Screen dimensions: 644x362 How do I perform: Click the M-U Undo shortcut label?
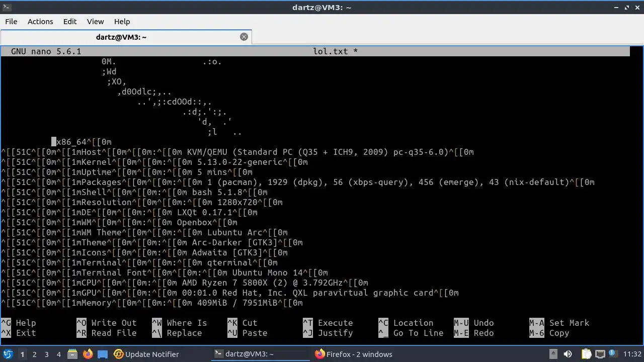474,323
